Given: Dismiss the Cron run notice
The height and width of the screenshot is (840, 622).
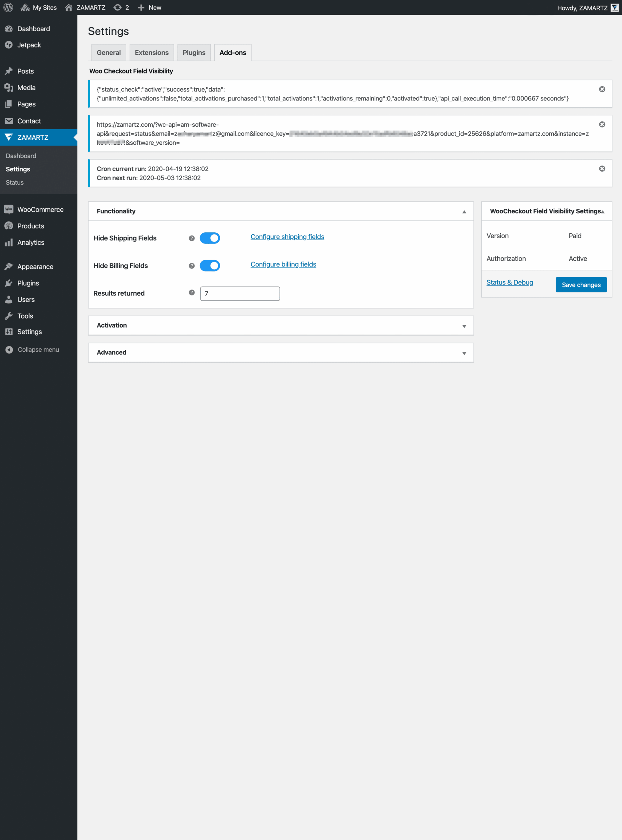Looking at the screenshot, I should point(601,168).
